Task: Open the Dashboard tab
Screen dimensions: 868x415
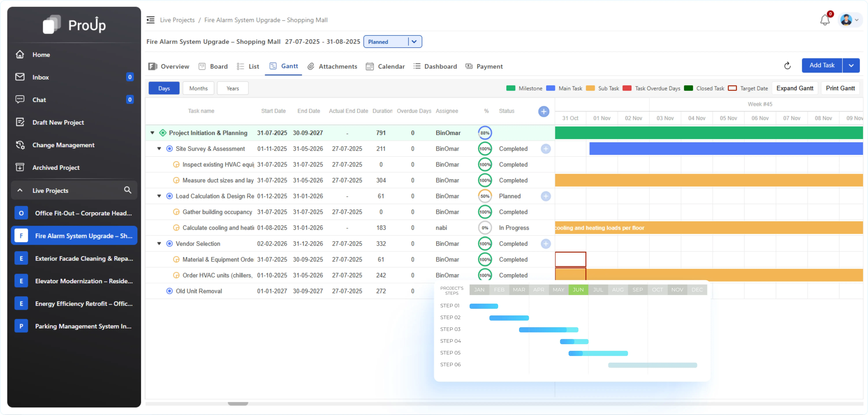Action: [440, 66]
